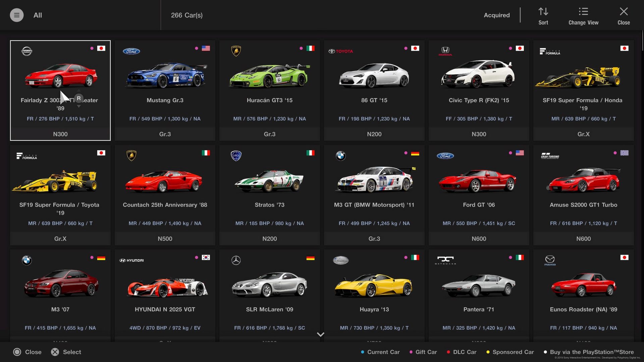Click the Gift Car legend entry
This screenshot has width=644, height=362.
423,352
